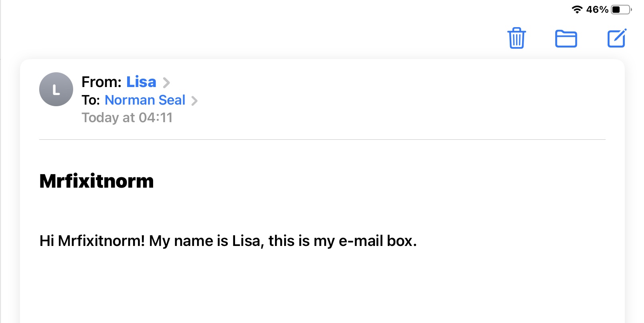Expand sender details chevron next to Lisa
644x323 pixels.
click(x=166, y=83)
